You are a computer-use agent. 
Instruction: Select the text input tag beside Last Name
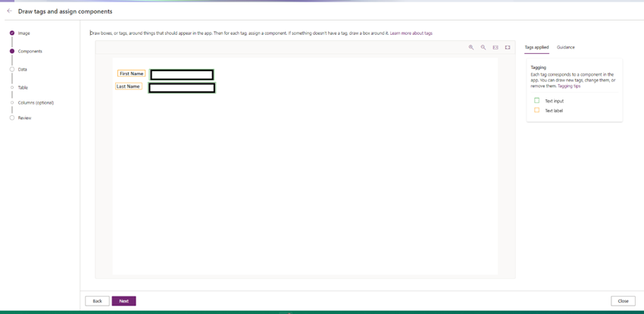[182, 88]
